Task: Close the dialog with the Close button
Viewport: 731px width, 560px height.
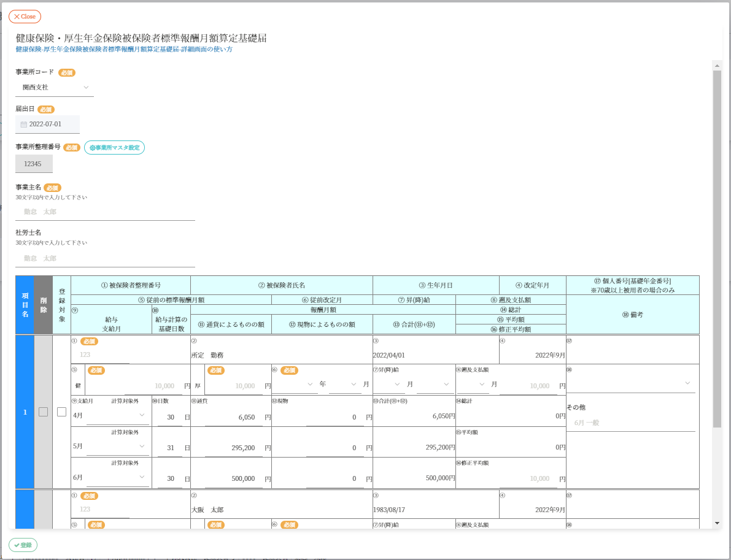Action: [x=25, y=17]
